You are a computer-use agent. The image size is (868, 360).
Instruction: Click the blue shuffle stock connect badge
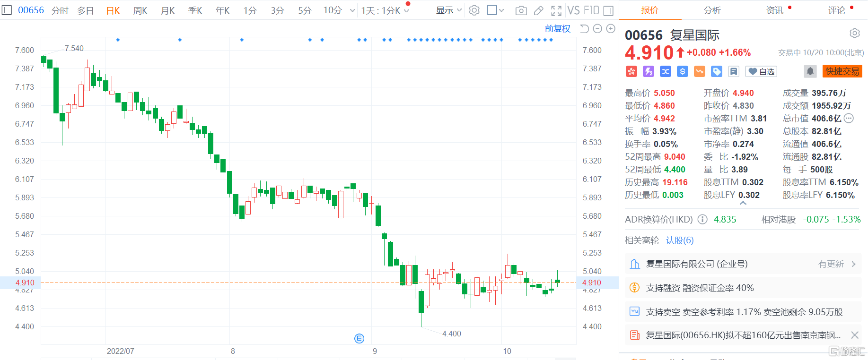pyautogui.click(x=666, y=71)
